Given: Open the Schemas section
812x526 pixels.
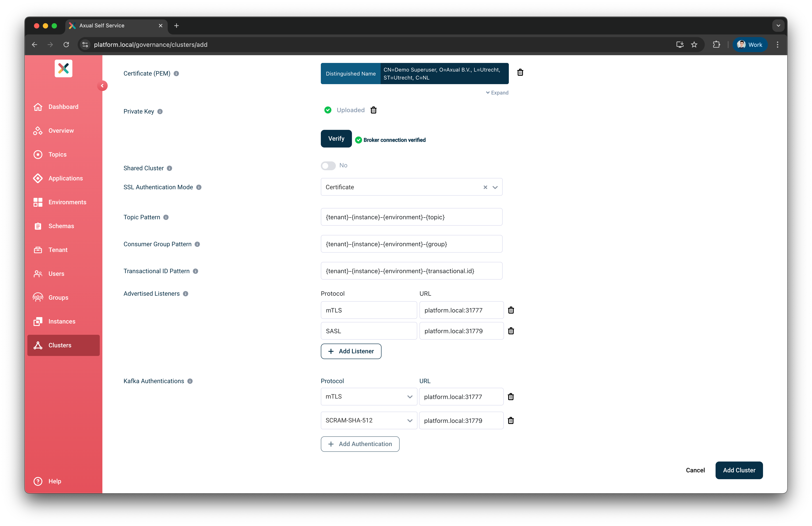Looking at the screenshot, I should pos(61,226).
